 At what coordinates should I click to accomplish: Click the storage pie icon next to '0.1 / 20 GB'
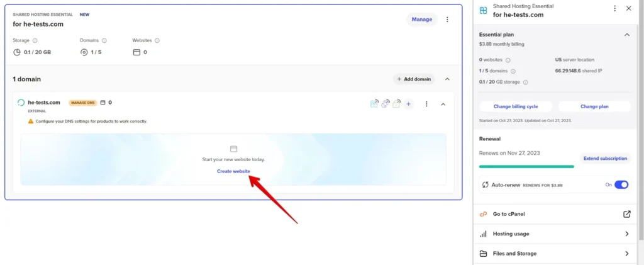16,52
